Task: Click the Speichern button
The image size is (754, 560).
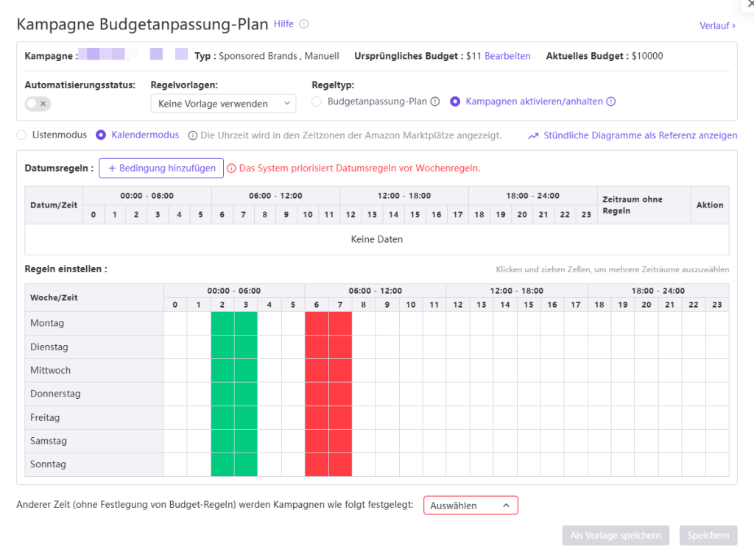Action: [x=708, y=536]
